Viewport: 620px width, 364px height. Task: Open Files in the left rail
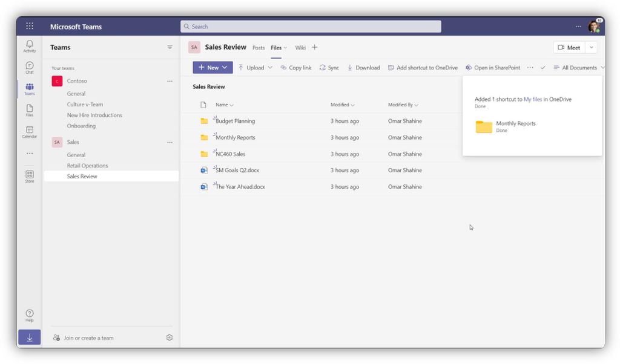(x=30, y=111)
